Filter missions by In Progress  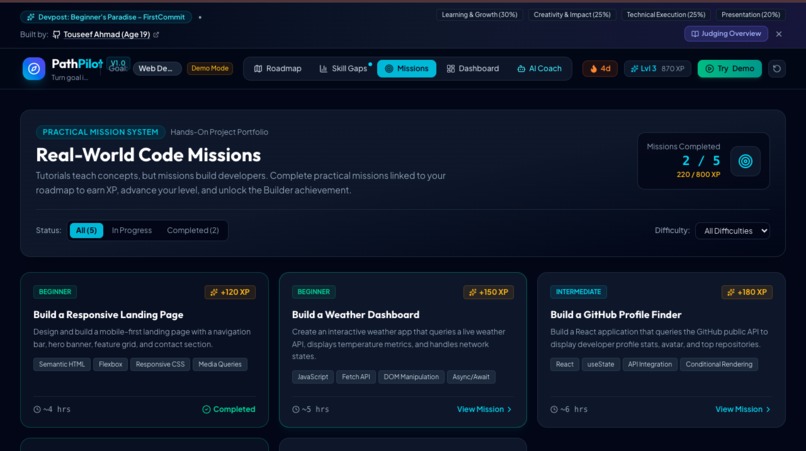point(132,230)
